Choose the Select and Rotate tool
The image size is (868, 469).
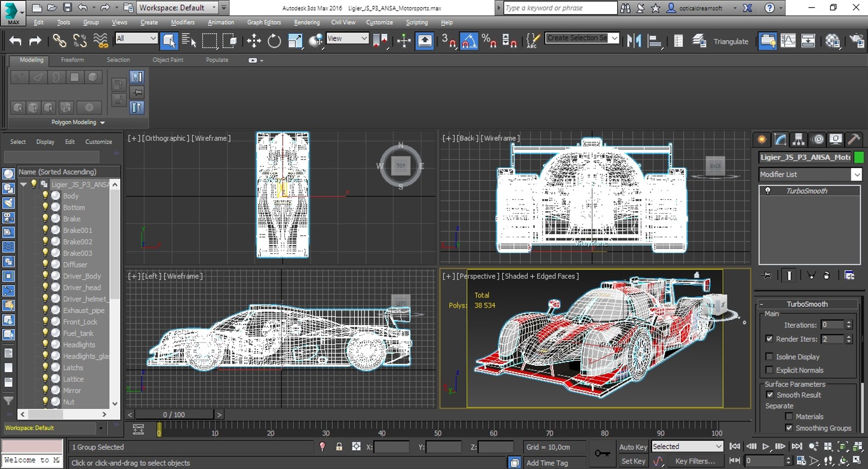[274, 41]
